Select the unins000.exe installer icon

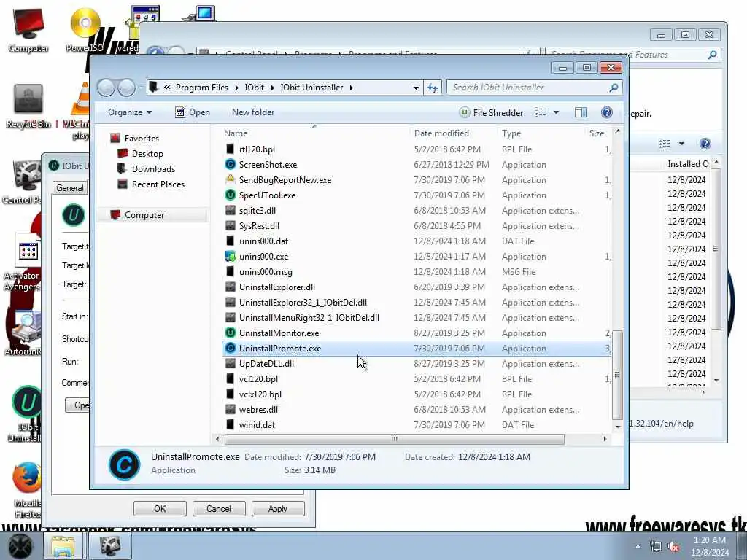click(x=230, y=256)
